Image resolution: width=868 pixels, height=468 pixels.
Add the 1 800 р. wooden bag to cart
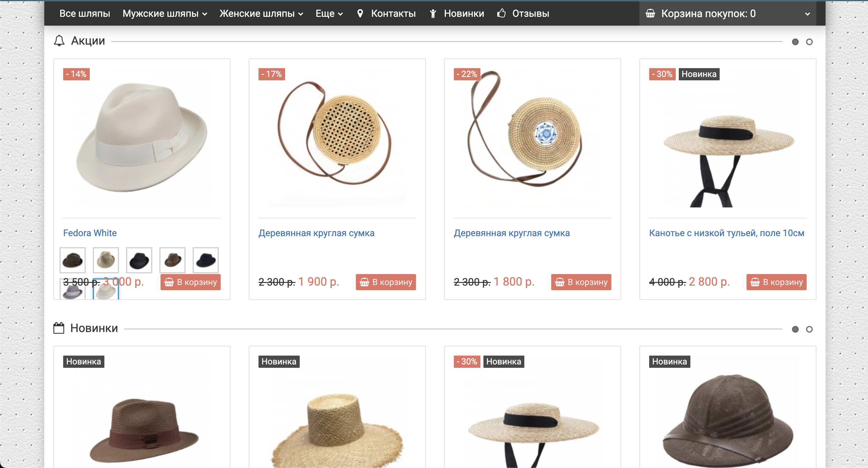(581, 282)
